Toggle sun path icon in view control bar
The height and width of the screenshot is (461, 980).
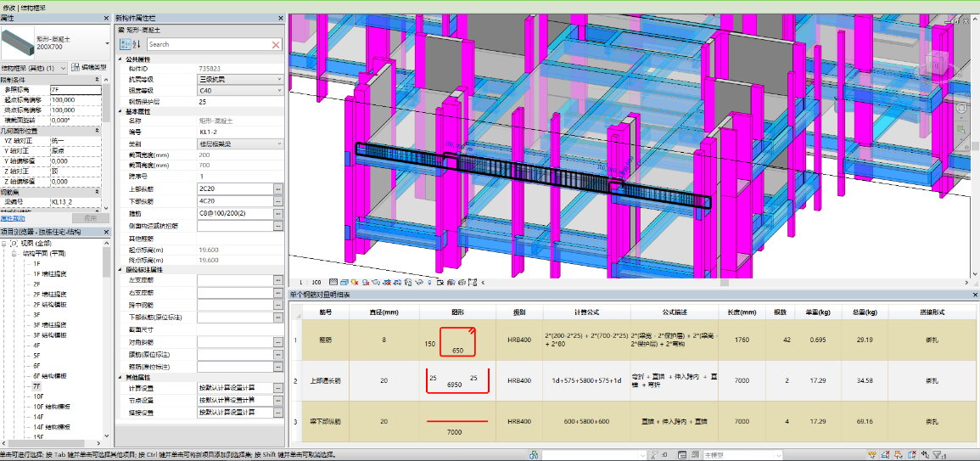click(355, 282)
